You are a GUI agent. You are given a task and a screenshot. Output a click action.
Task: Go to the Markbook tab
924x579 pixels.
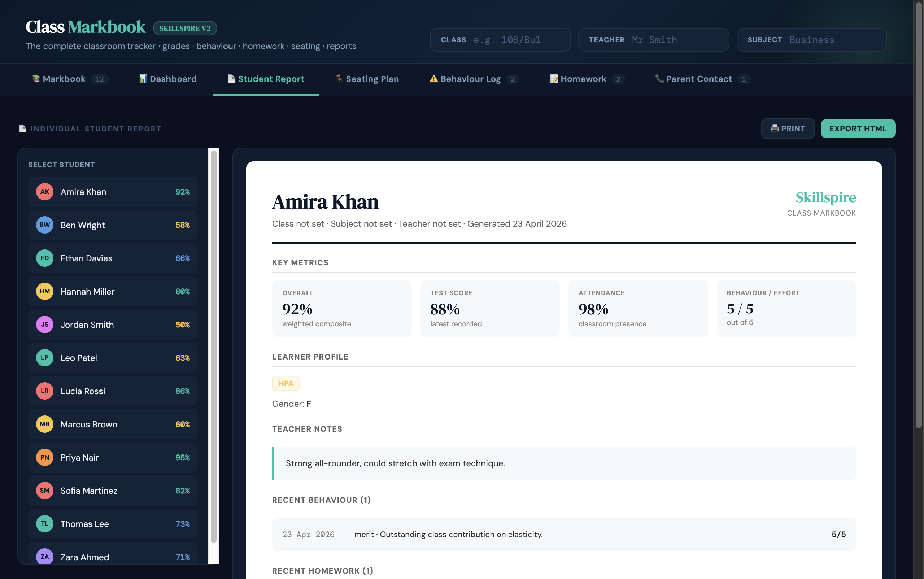64,79
